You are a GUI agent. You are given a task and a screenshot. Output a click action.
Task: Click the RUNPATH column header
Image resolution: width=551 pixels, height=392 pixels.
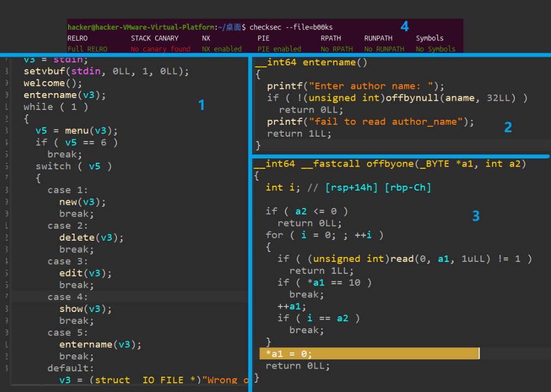pos(378,38)
